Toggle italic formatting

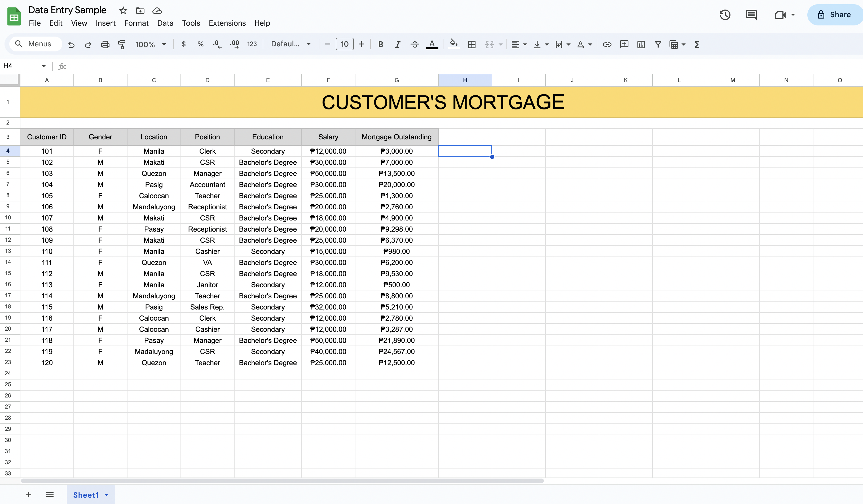click(x=397, y=44)
